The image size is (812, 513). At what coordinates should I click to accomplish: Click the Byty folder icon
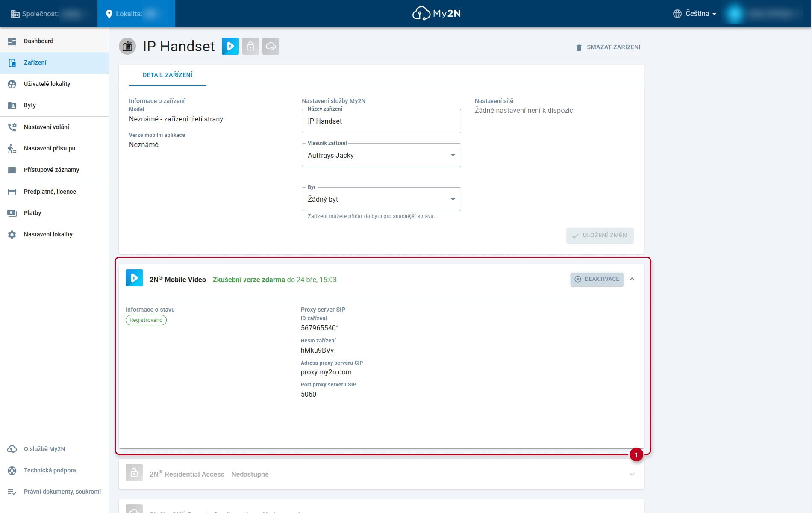(12, 105)
